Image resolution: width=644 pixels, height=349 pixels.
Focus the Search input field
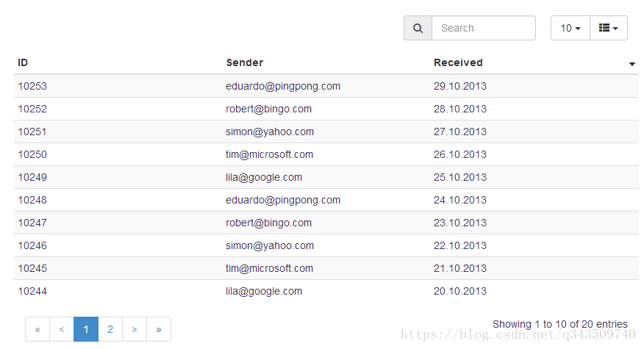point(484,28)
